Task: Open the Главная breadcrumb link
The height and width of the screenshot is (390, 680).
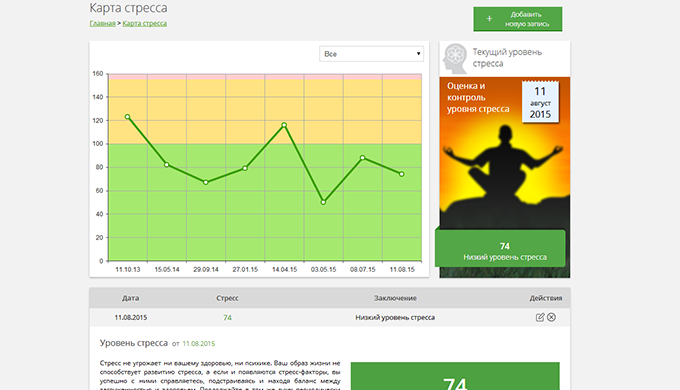Action: click(x=102, y=23)
